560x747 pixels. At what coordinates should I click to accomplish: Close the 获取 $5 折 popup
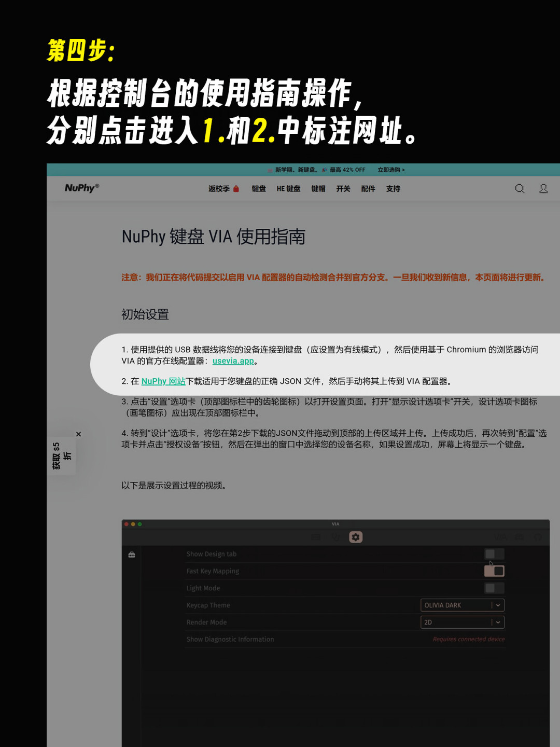(x=79, y=434)
